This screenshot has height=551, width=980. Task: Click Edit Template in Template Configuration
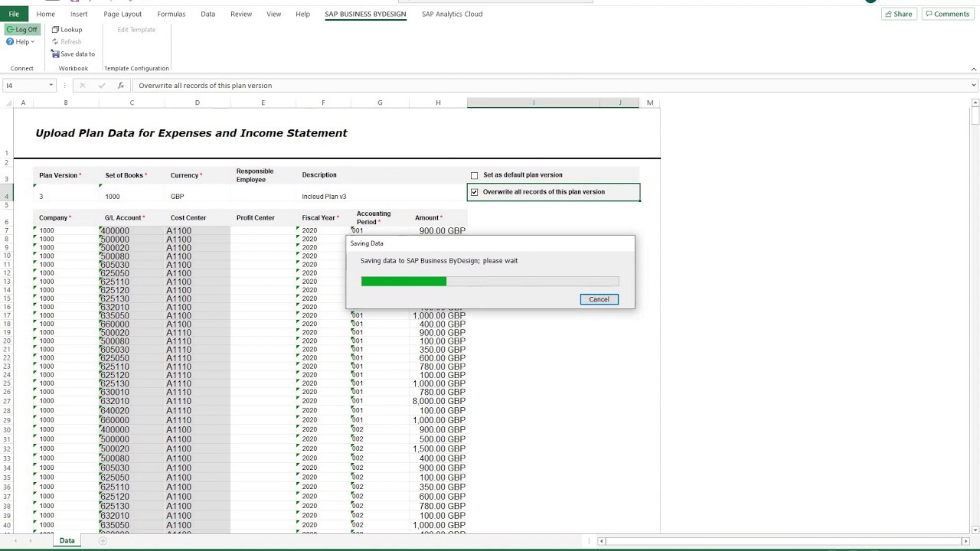point(136,29)
